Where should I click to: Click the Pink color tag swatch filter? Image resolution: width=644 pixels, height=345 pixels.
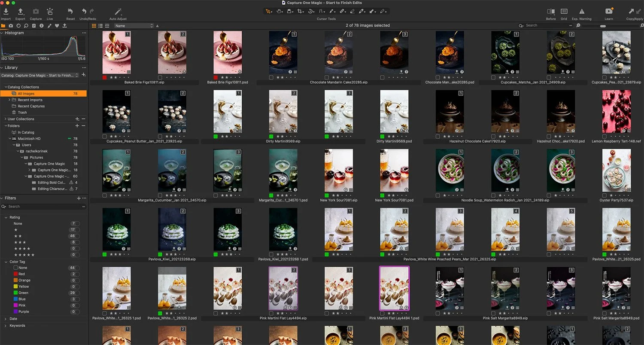click(x=16, y=305)
